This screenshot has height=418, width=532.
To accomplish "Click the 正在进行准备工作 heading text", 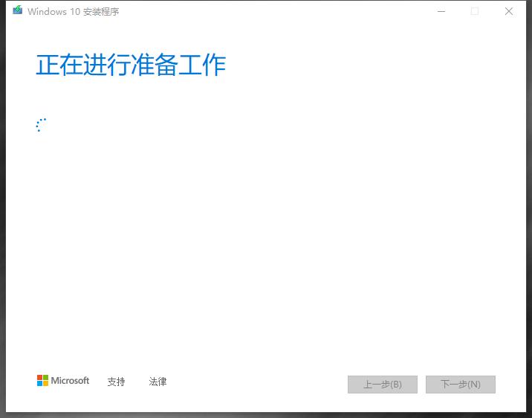I will 131,65.
